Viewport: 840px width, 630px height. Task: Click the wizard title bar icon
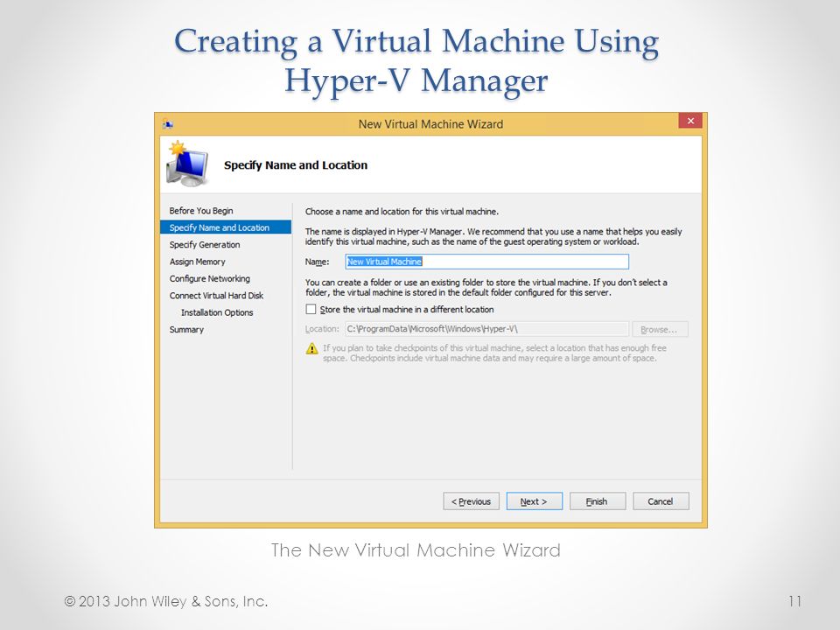tap(168, 123)
